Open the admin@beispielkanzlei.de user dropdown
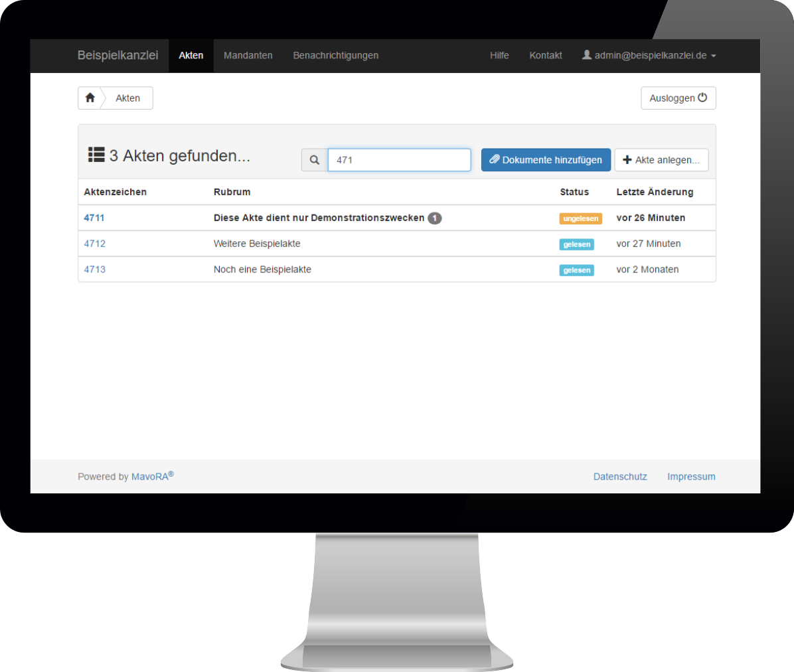The width and height of the screenshot is (794, 672). coord(649,56)
